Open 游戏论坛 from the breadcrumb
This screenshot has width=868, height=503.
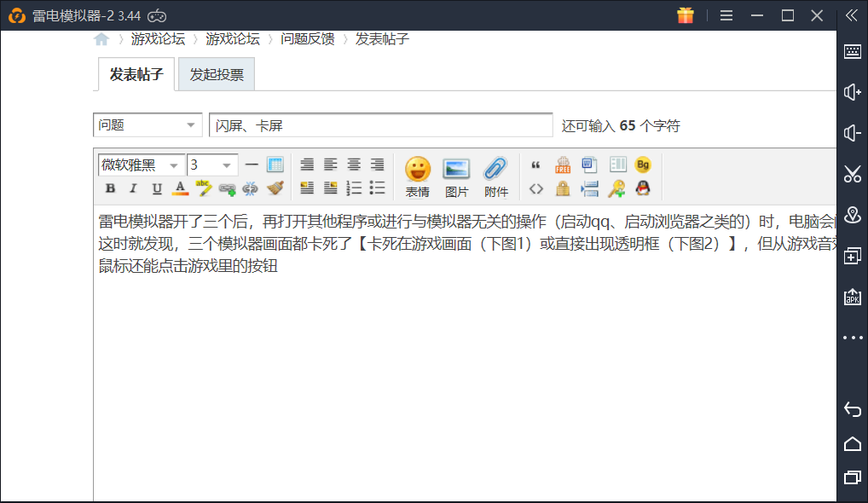pyautogui.click(x=159, y=38)
